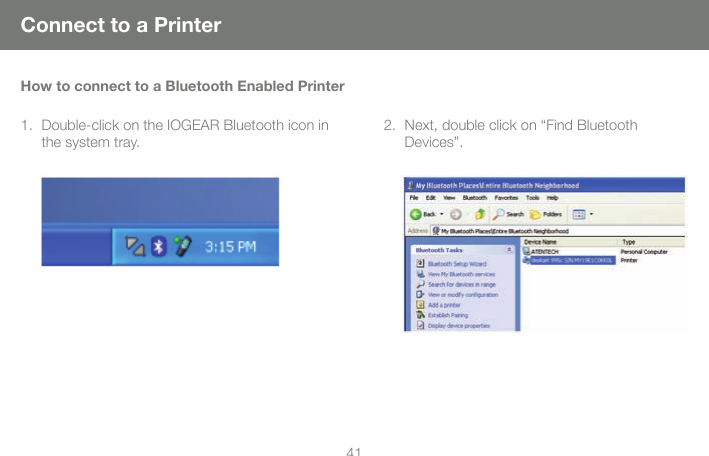Click Search for devices in range
709x456 pixels.
[462, 285]
